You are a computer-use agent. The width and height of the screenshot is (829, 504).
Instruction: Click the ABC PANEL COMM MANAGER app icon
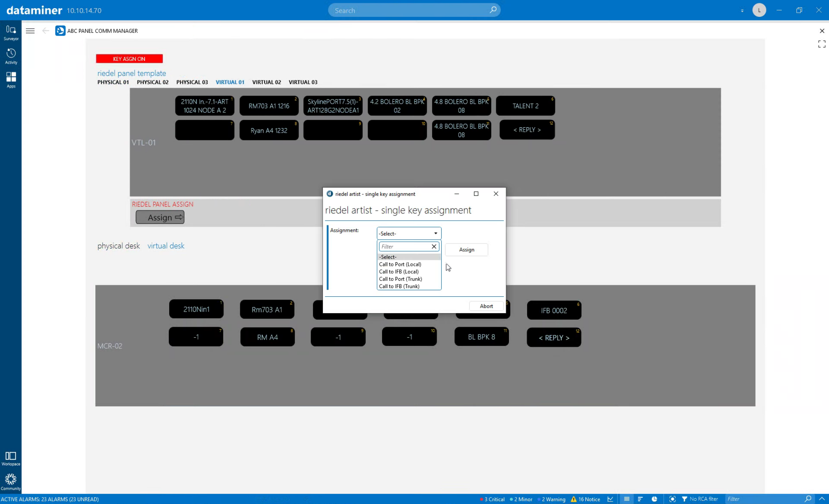(60, 31)
